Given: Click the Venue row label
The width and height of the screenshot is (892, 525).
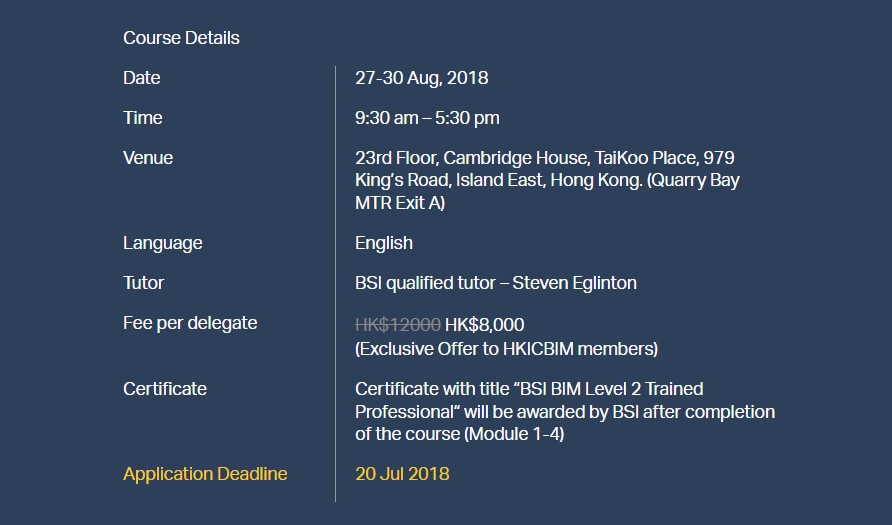Looking at the screenshot, I should (148, 158).
